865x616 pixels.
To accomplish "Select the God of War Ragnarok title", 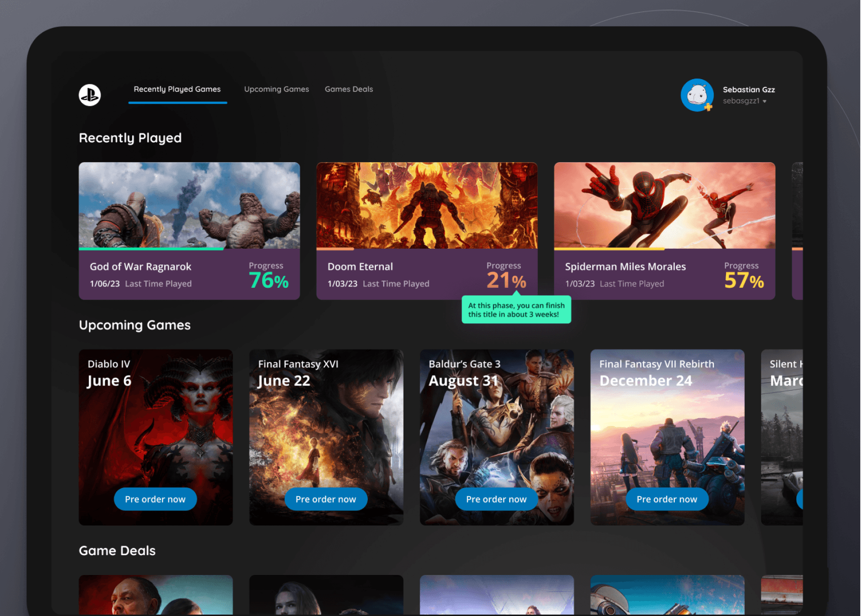I will click(x=140, y=266).
